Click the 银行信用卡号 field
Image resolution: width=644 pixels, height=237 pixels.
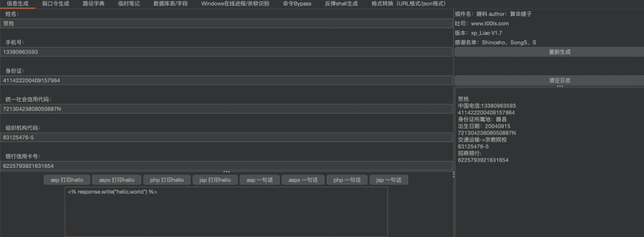(x=226, y=166)
